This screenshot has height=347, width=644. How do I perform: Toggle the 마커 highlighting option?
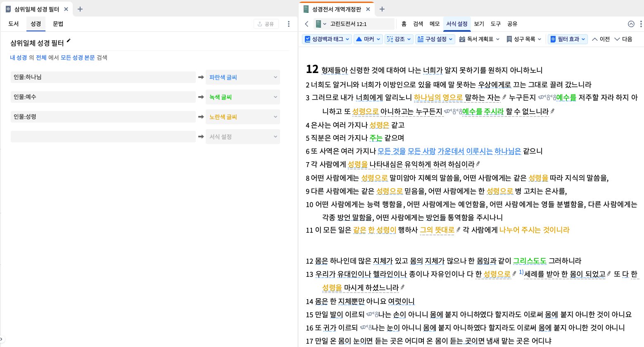(x=368, y=39)
